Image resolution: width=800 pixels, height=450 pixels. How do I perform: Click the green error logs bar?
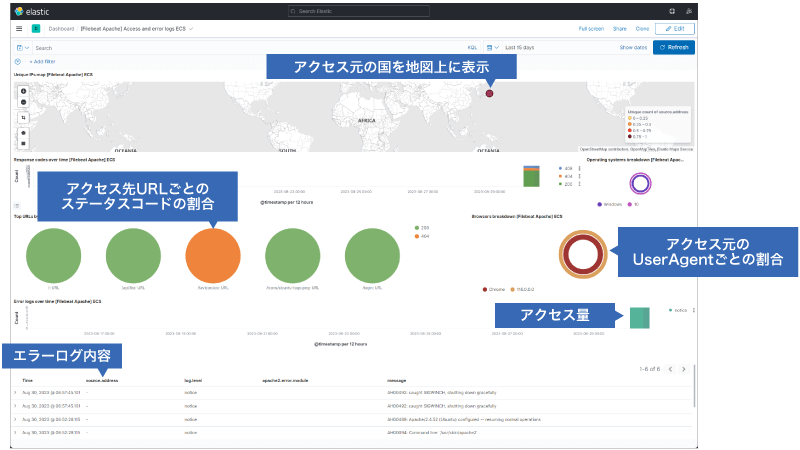pyautogui.click(x=639, y=318)
